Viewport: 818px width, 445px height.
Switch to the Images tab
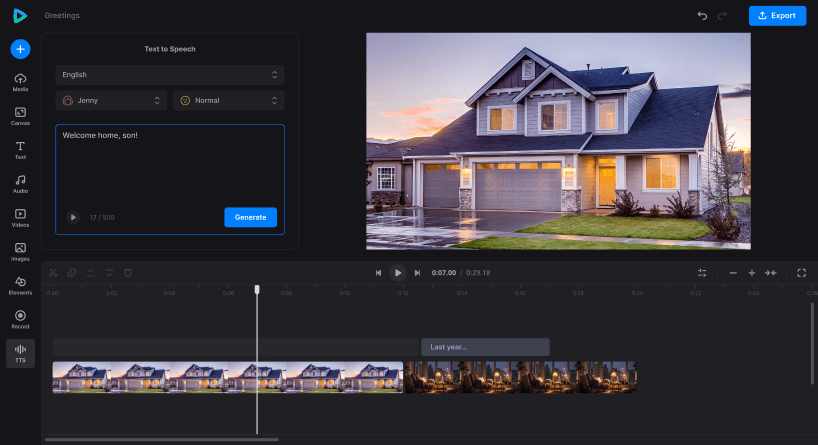point(20,251)
